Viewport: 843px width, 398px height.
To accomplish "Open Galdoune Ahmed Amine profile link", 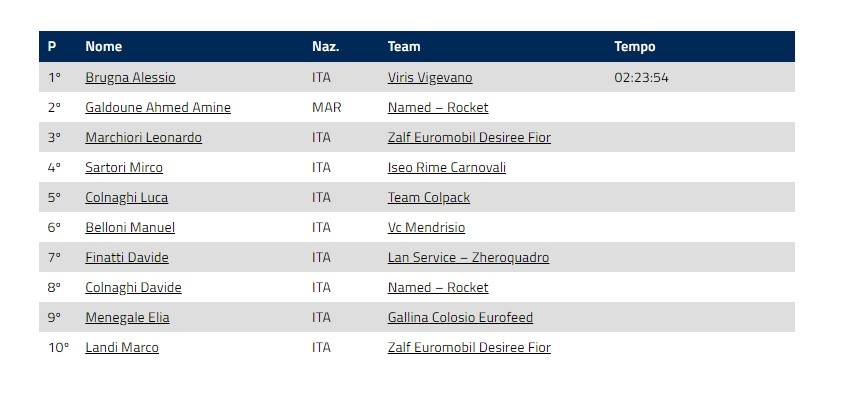I will coord(158,108).
